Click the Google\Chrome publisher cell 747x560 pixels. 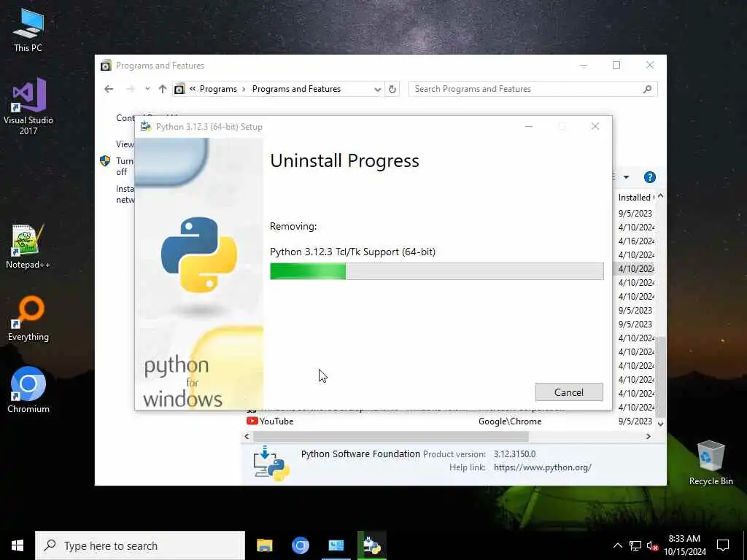click(x=510, y=421)
